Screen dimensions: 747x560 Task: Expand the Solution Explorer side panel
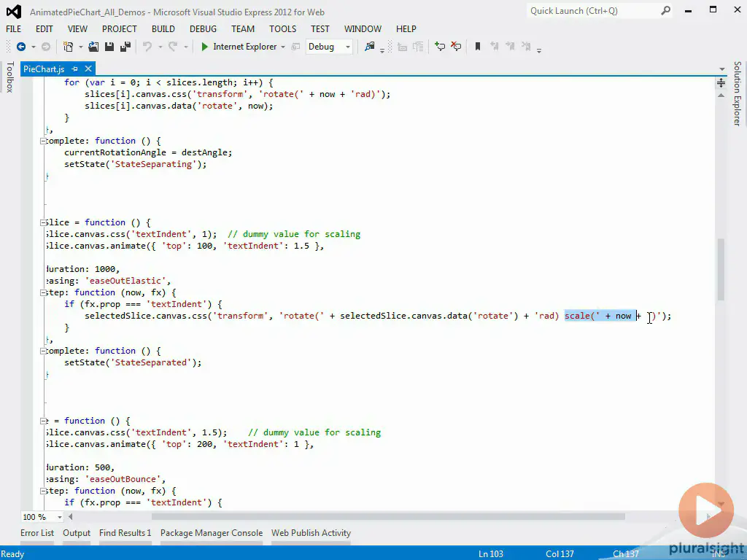(x=737, y=94)
